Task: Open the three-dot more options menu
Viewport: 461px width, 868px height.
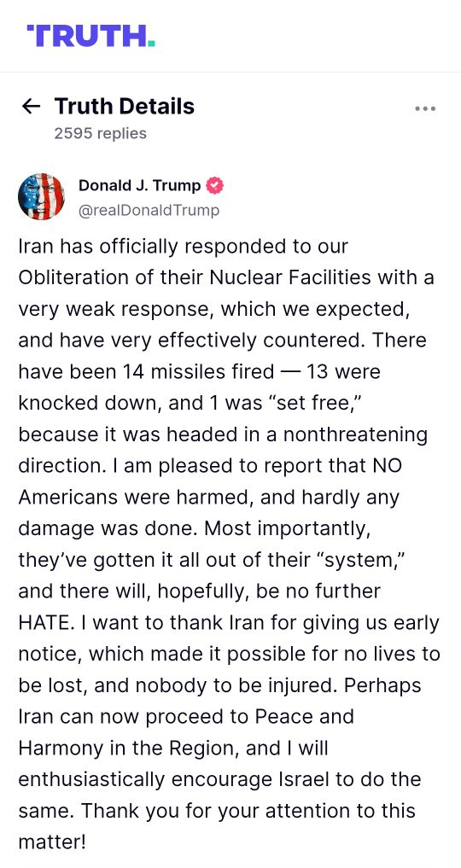Action: 425,108
